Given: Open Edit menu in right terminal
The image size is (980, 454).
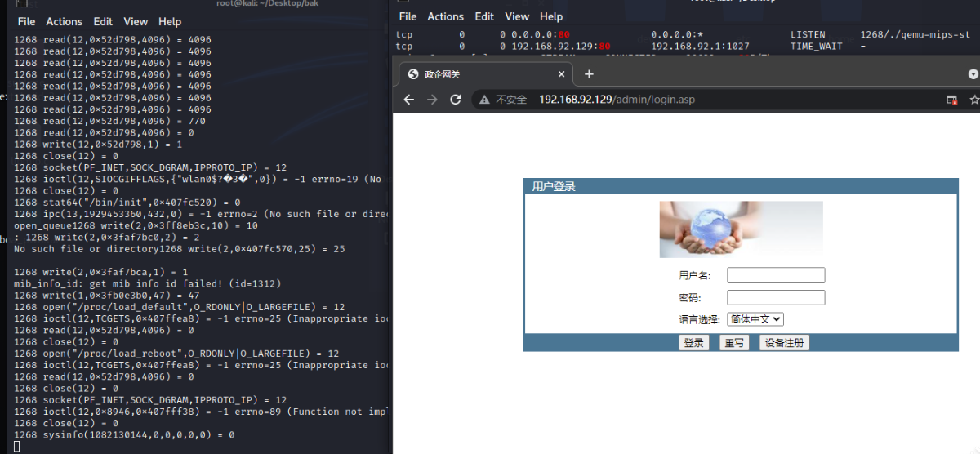Looking at the screenshot, I should (484, 16).
